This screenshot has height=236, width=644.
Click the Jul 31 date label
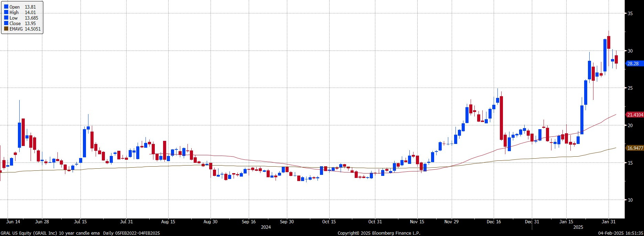tap(126, 222)
